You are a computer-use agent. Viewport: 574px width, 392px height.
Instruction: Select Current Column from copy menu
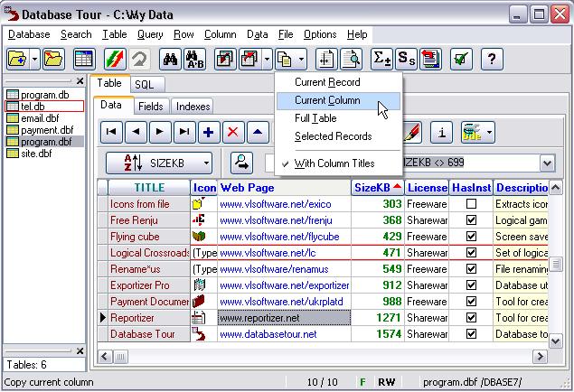click(x=338, y=100)
